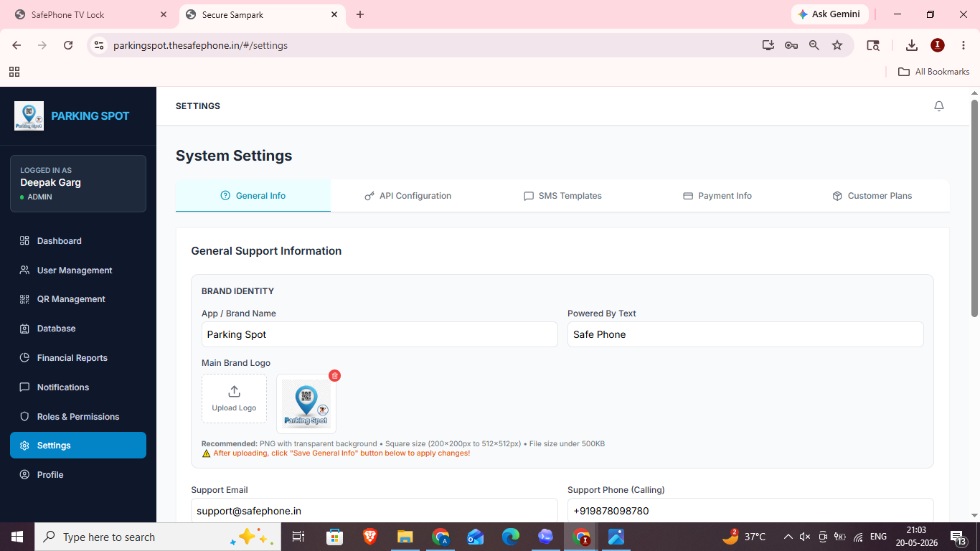
Task: Open the apps grid in bookmarks bar
Action: (14, 72)
